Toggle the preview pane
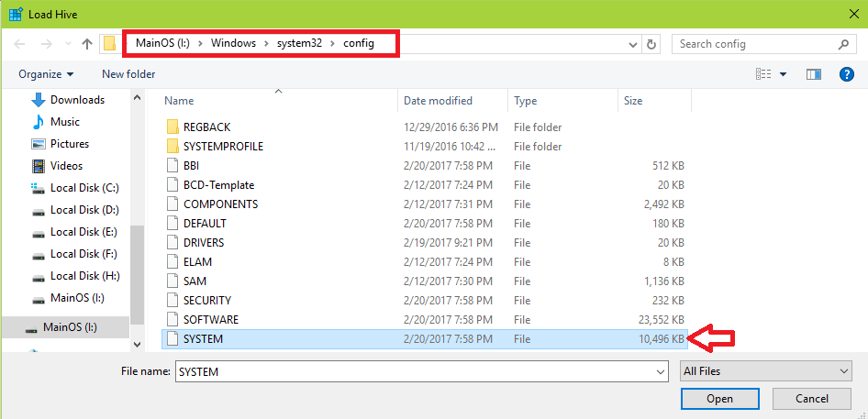868x419 pixels. 814,74
